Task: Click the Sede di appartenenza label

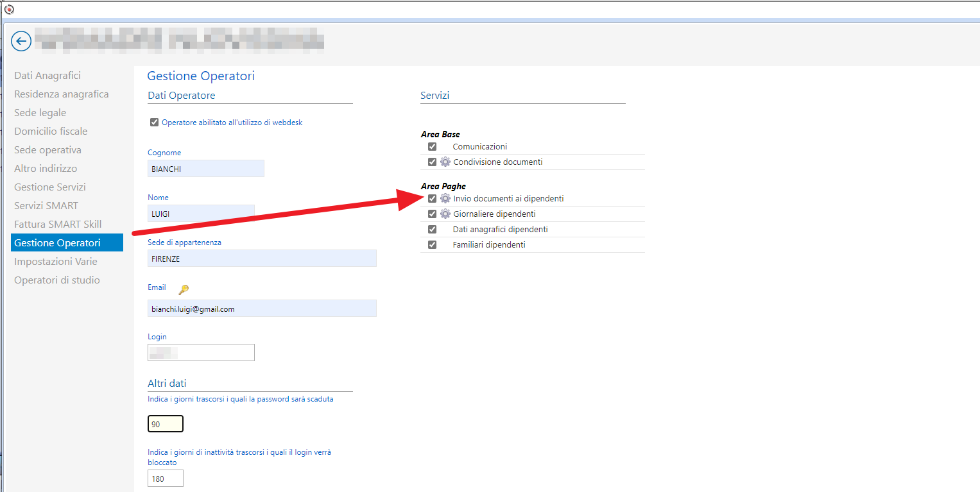Action: (185, 242)
